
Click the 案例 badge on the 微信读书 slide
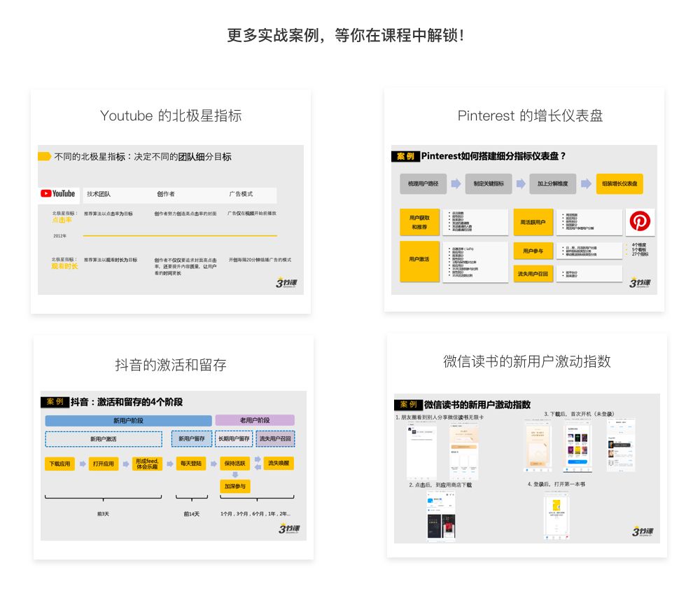[x=408, y=405]
